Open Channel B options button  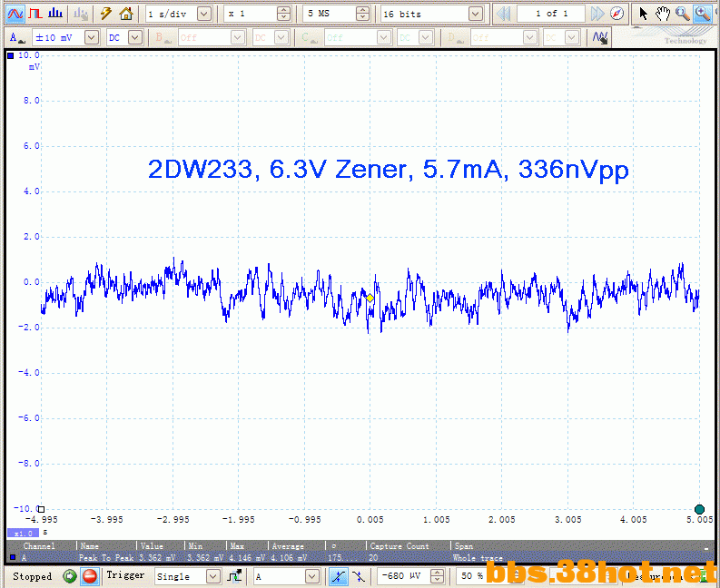[163, 37]
